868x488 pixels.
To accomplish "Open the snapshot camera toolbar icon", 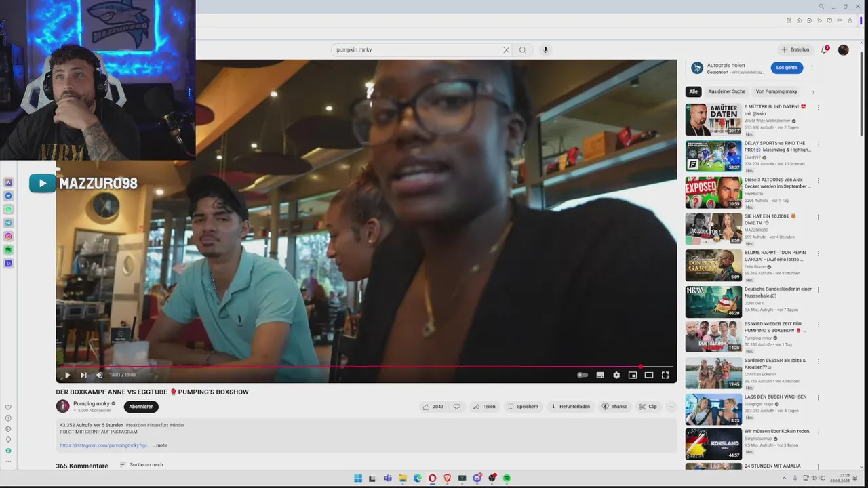I will click(799, 21).
